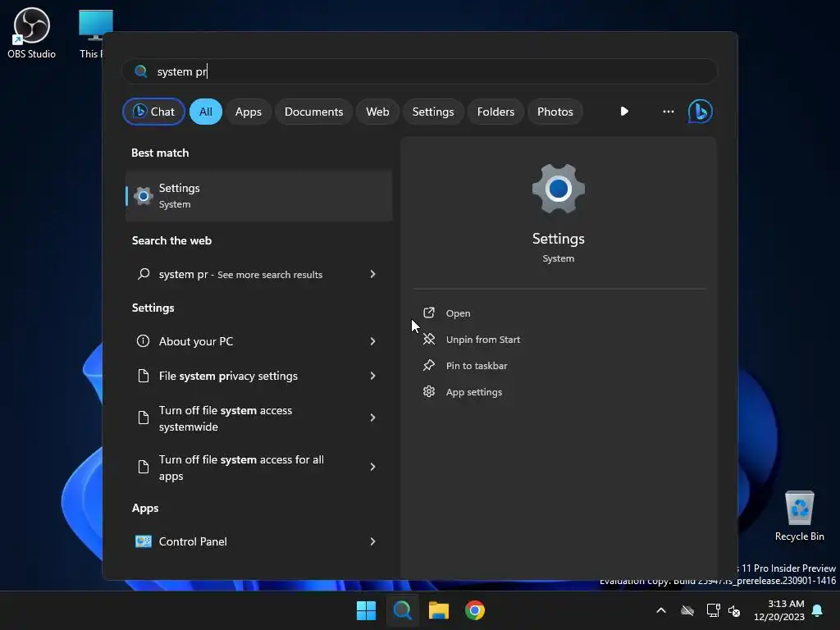
Task: Click Open in Settings preview pane
Action: coord(458,313)
